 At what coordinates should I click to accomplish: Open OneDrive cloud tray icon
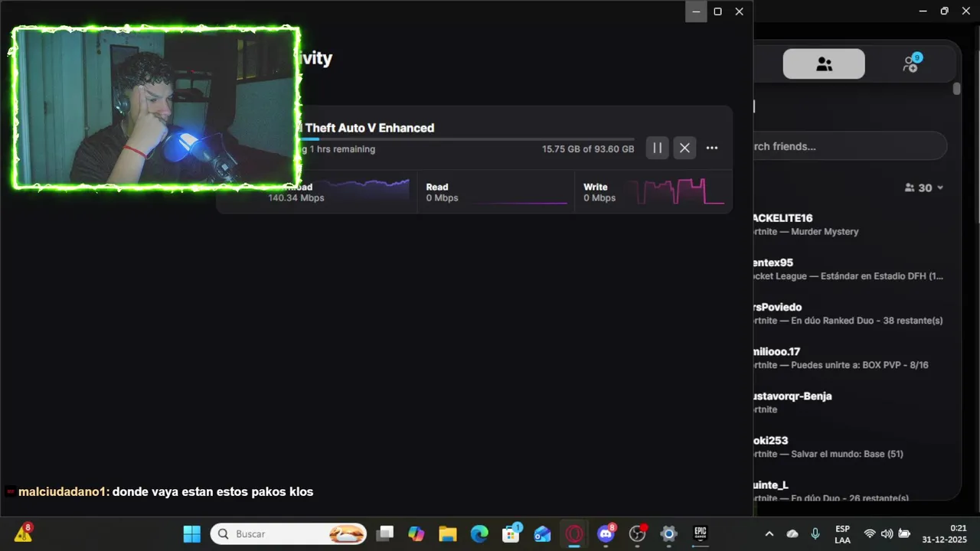click(x=792, y=533)
